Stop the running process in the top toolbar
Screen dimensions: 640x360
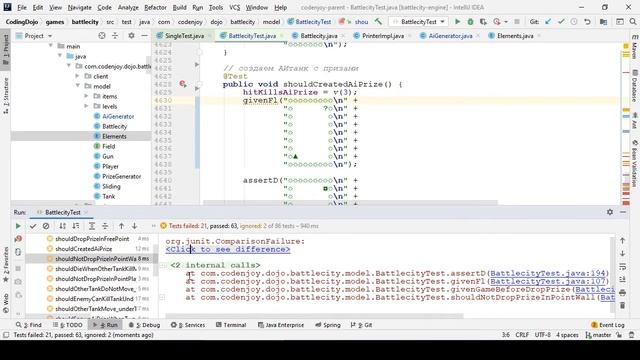(517, 22)
